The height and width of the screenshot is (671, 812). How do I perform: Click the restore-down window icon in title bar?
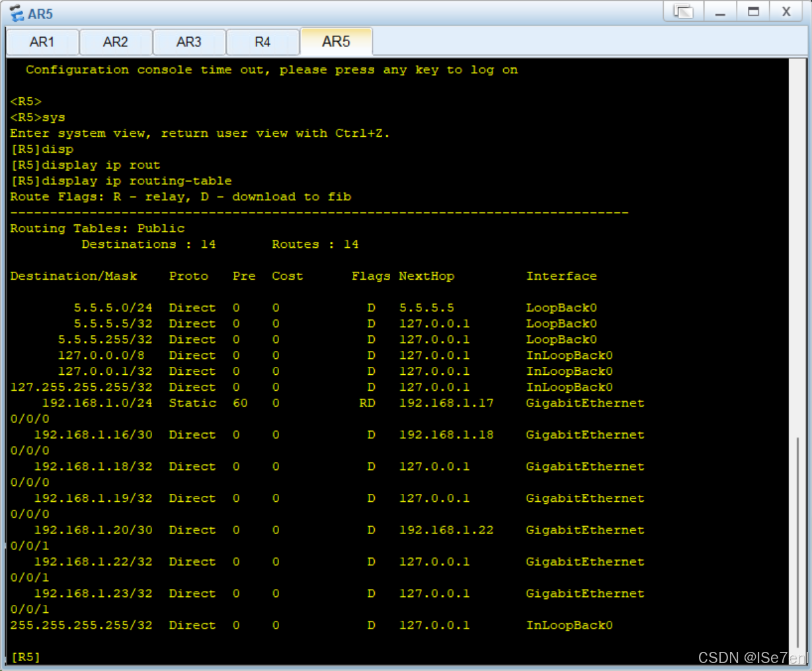(x=683, y=11)
